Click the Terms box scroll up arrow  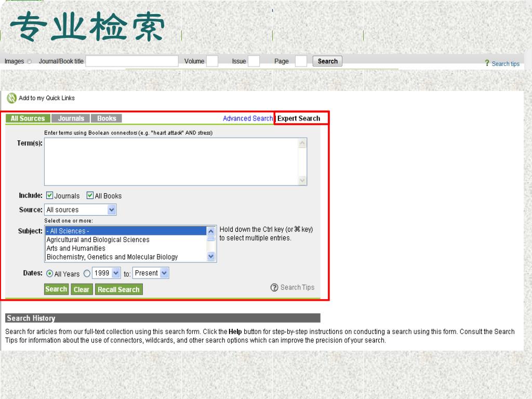[x=302, y=143]
